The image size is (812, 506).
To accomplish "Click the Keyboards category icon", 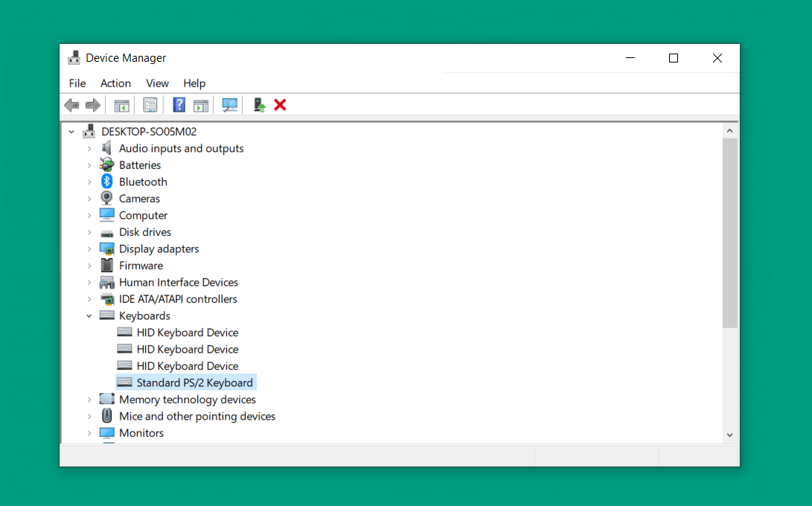I will (106, 315).
